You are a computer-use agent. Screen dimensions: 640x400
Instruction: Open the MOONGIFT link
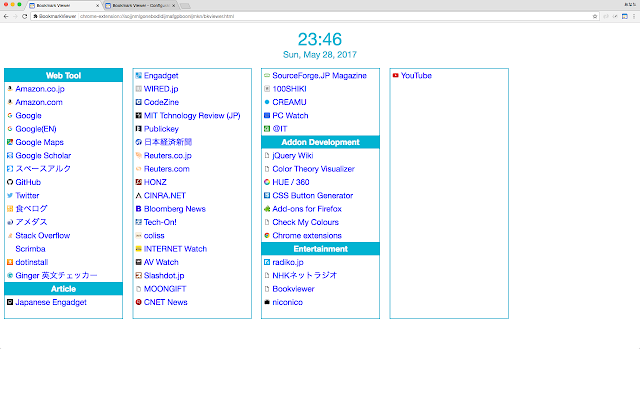point(165,289)
